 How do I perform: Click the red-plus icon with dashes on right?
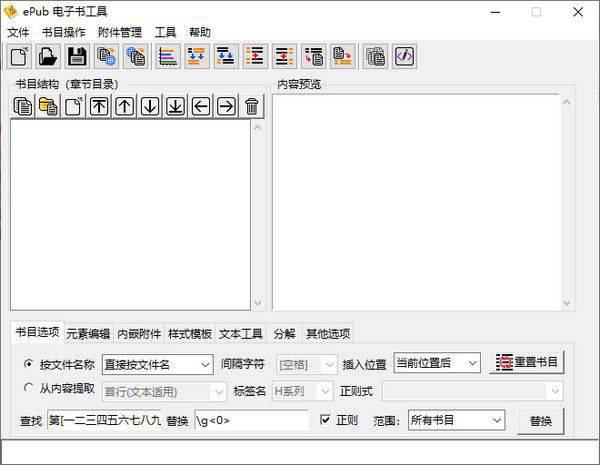284,56
